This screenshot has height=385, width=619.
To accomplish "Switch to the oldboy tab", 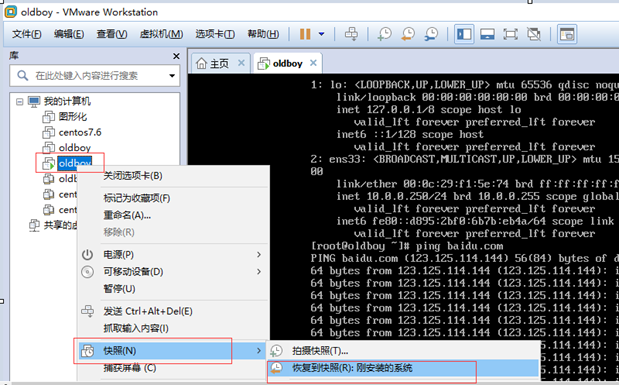I will pos(287,64).
